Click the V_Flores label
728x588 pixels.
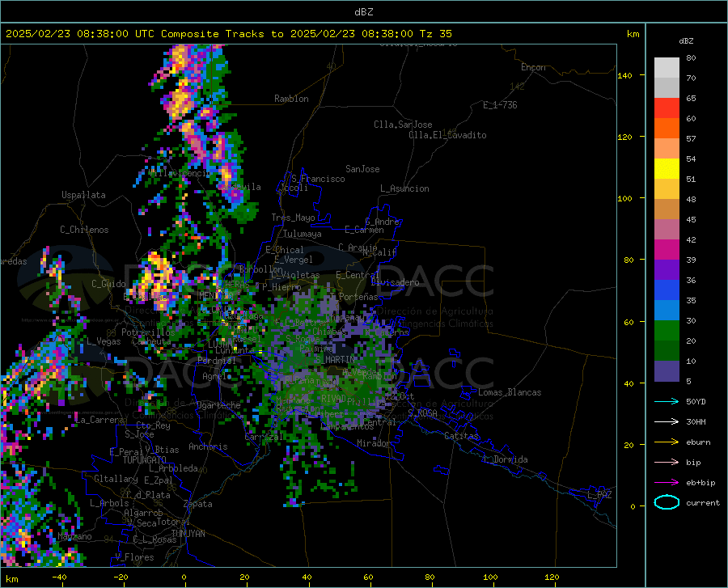(x=134, y=557)
